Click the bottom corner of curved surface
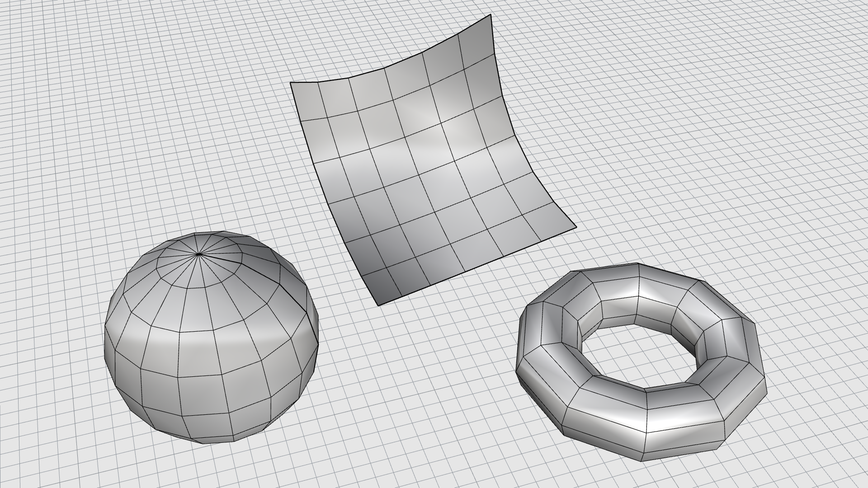868x488 pixels. [x=379, y=305]
